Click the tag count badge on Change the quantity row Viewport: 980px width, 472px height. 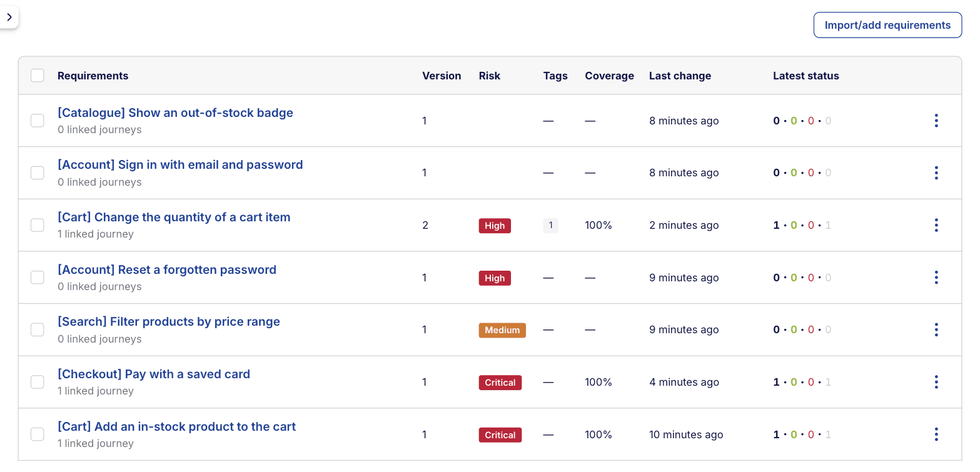(x=550, y=226)
